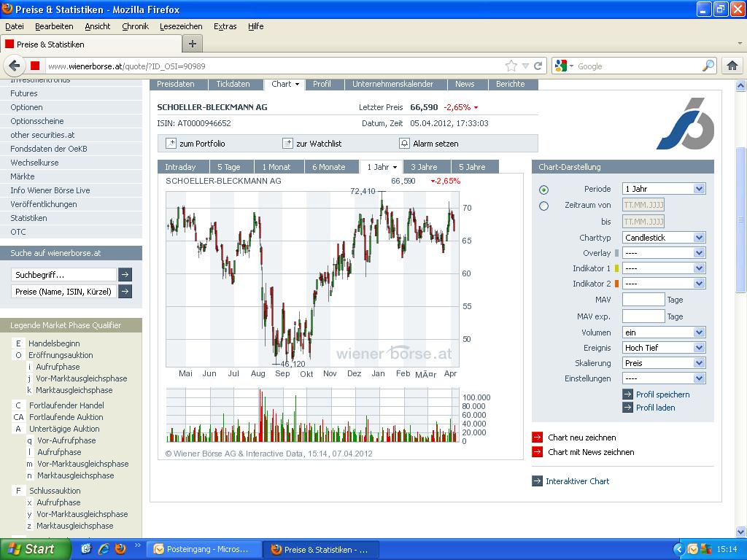Click the Alarm setzen bell icon
The height and width of the screenshot is (560, 747).
(x=404, y=144)
